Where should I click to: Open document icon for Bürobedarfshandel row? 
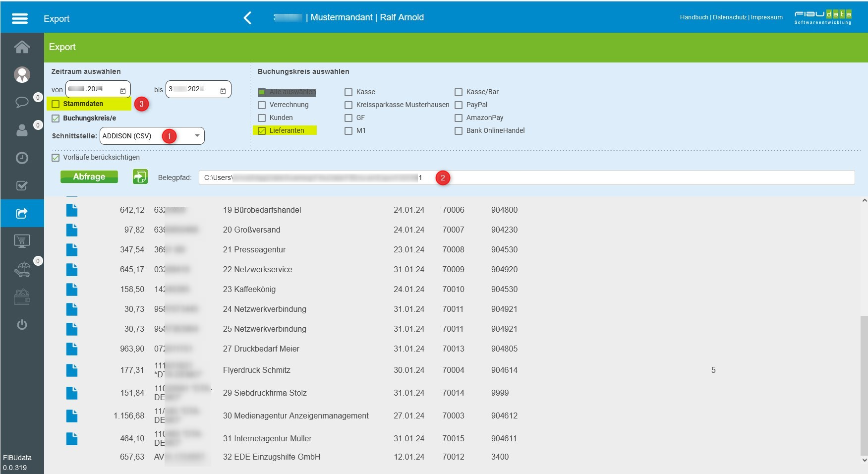pos(72,210)
